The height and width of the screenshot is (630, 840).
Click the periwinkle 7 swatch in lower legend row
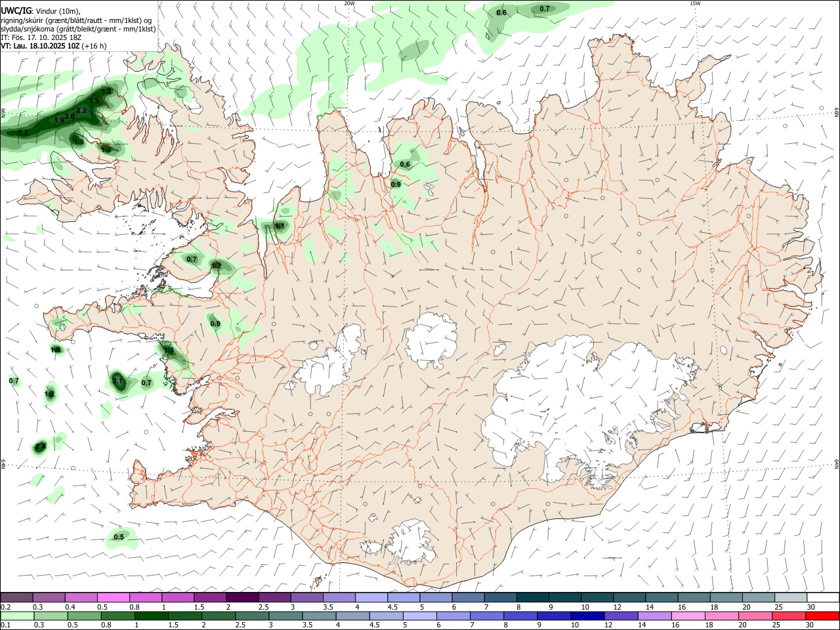click(x=487, y=616)
